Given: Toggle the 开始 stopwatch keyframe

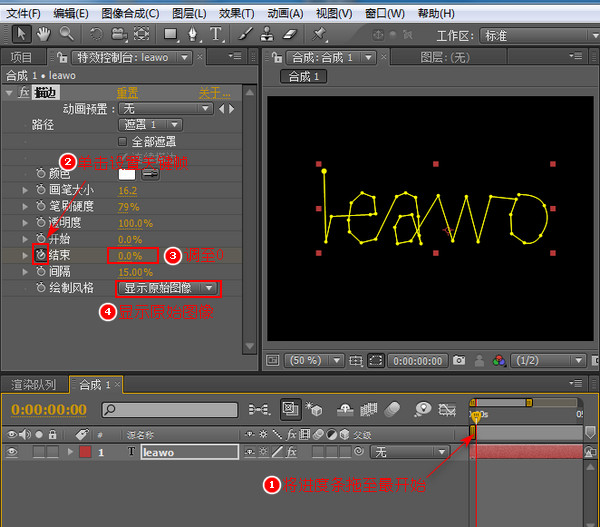Looking at the screenshot, I should pyautogui.click(x=41, y=238).
